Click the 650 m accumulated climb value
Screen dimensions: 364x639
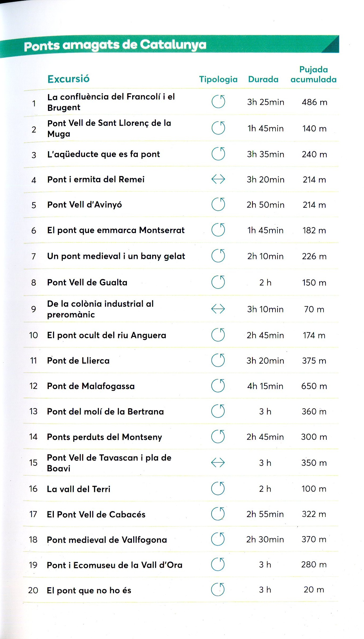coord(314,386)
